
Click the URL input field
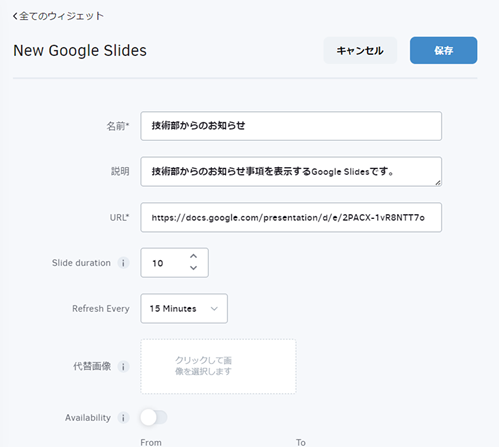point(291,217)
